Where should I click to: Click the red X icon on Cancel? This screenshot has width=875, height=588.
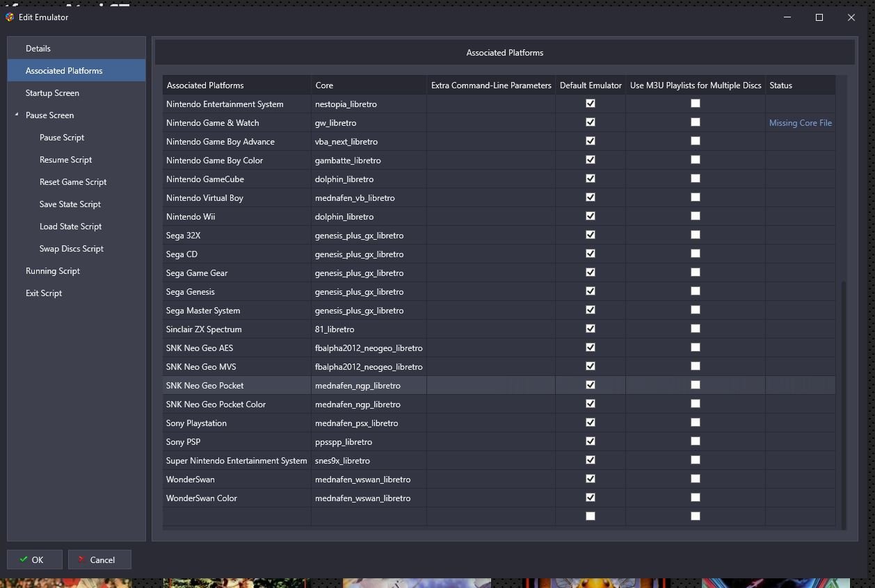point(82,560)
